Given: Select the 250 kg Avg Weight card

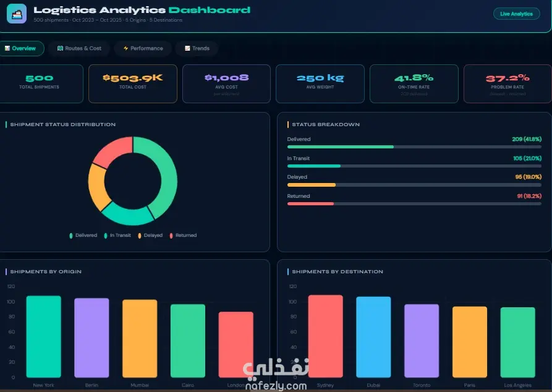Looking at the screenshot, I should 320,83.
